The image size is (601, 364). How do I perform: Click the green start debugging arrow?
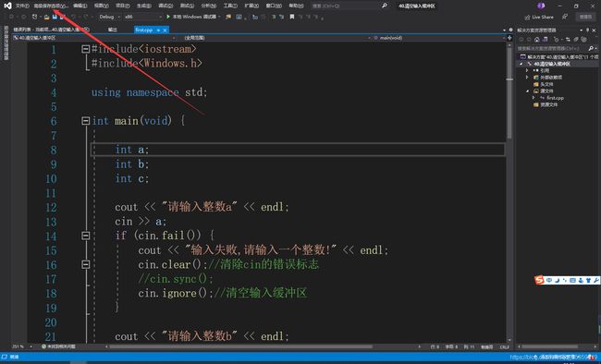[168, 17]
